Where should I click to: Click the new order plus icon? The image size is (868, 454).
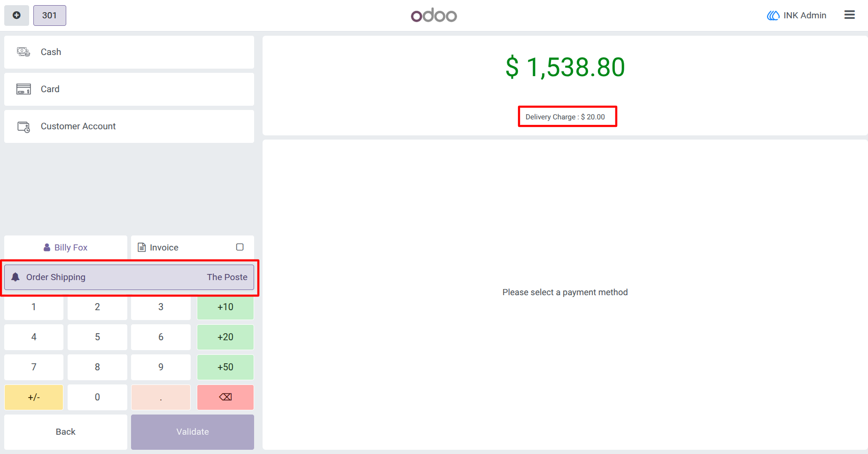tap(16, 16)
